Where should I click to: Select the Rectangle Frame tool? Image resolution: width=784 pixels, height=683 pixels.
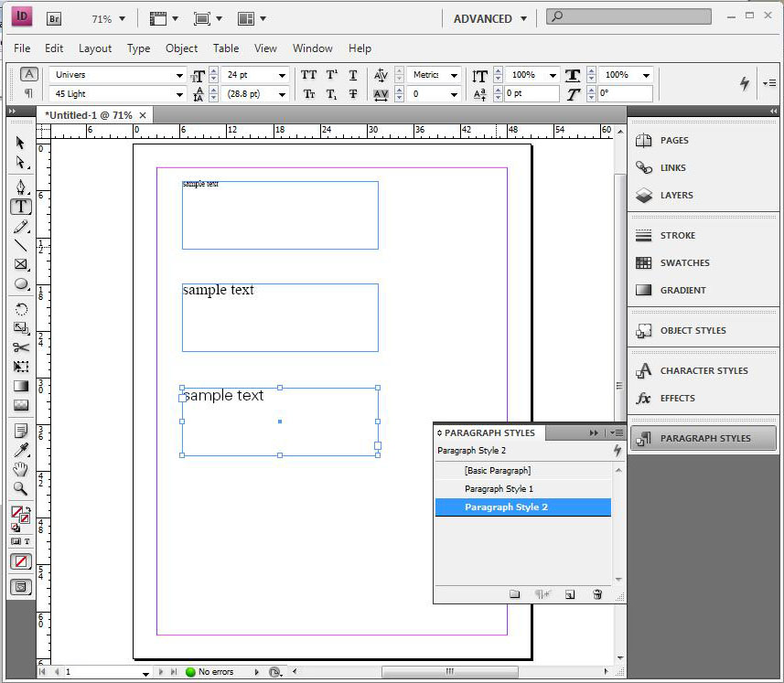point(20,264)
